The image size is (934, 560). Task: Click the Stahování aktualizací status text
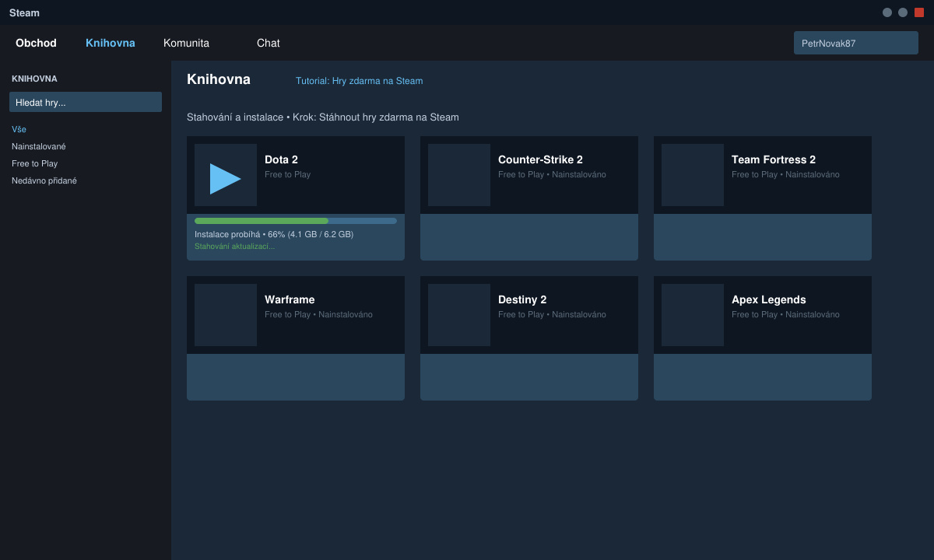234,246
